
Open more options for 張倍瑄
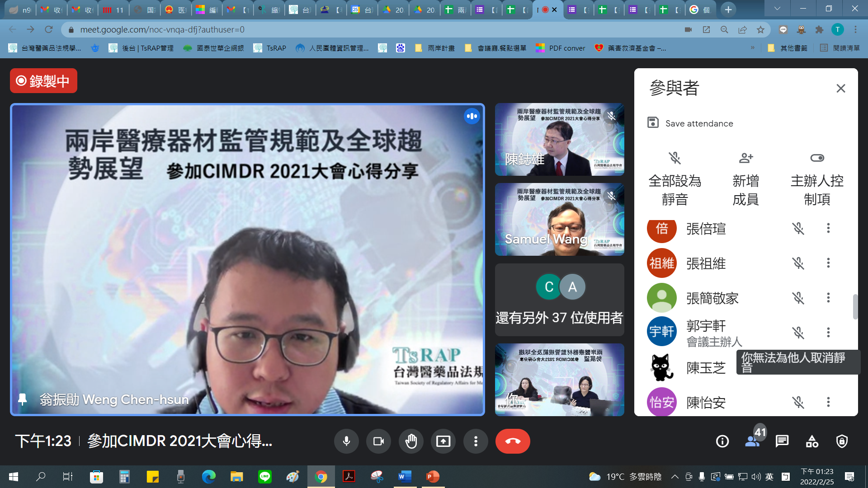pos(828,228)
